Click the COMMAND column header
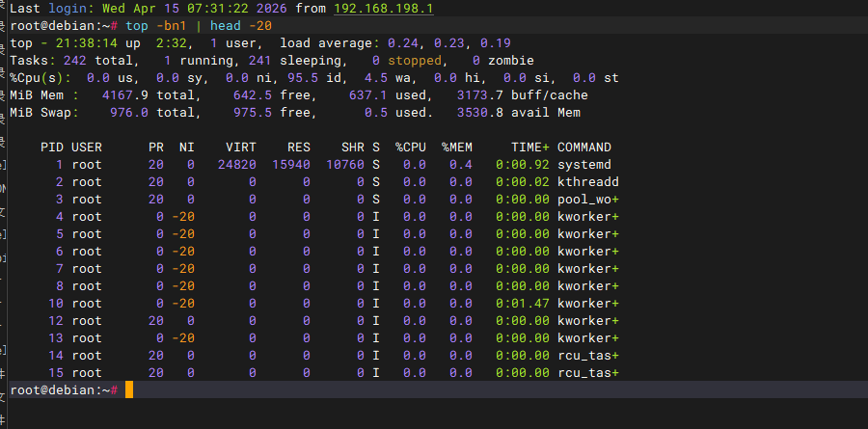The height and width of the screenshot is (429, 868). (x=584, y=147)
